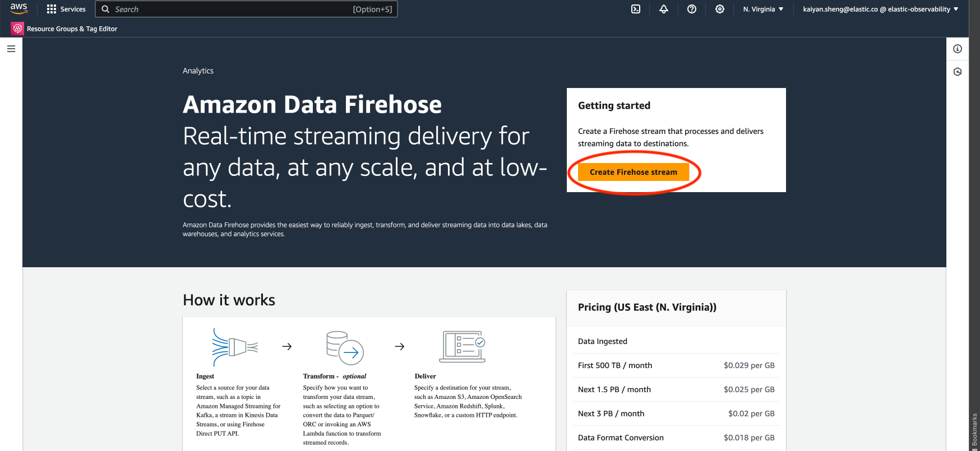Open the account menu for kaiyan.sheng@elastic.co
The image size is (980, 451).
[880, 9]
